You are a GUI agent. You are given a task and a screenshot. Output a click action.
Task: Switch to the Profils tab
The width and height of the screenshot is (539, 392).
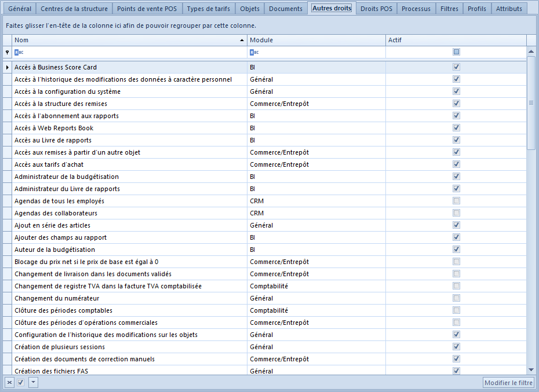[477, 9]
